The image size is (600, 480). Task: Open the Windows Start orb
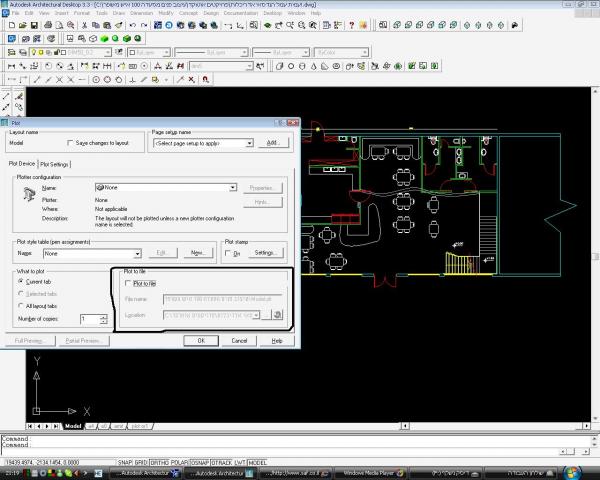(x=573, y=473)
